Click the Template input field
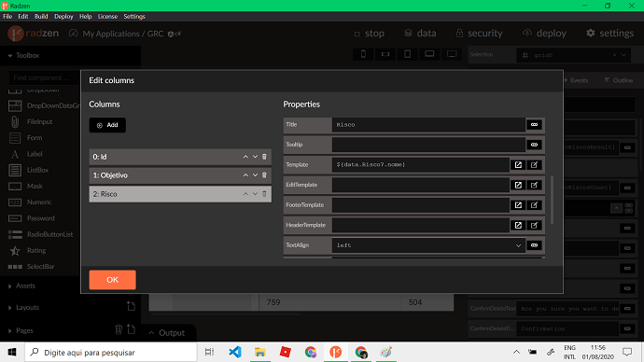Screen dimensions: 644x362 point(421,165)
